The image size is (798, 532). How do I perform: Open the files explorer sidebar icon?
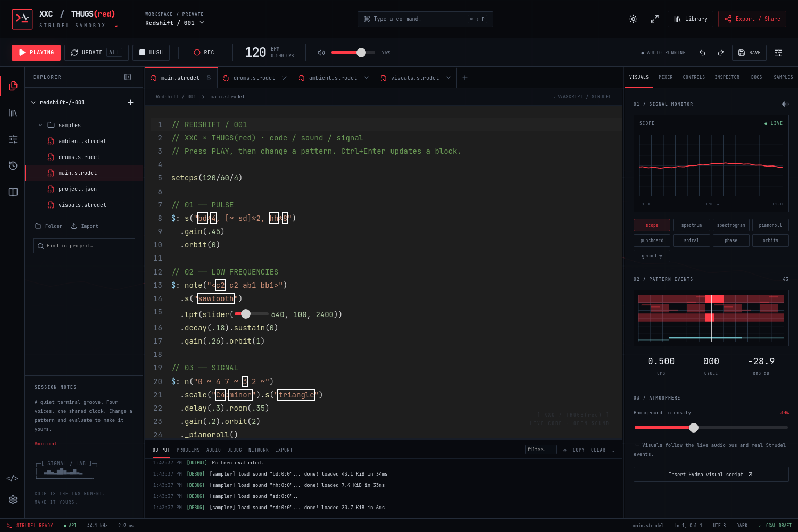click(13, 86)
